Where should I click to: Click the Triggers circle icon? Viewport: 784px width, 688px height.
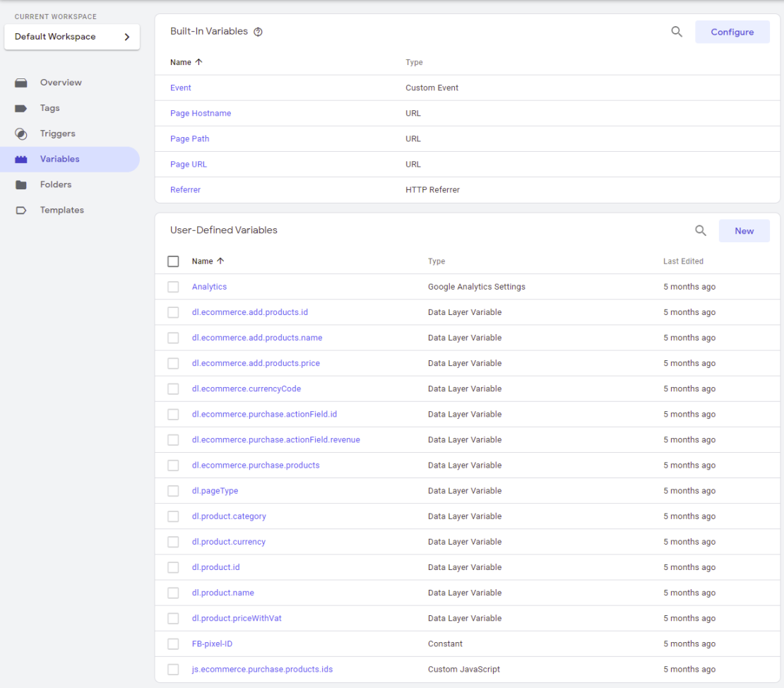point(21,134)
